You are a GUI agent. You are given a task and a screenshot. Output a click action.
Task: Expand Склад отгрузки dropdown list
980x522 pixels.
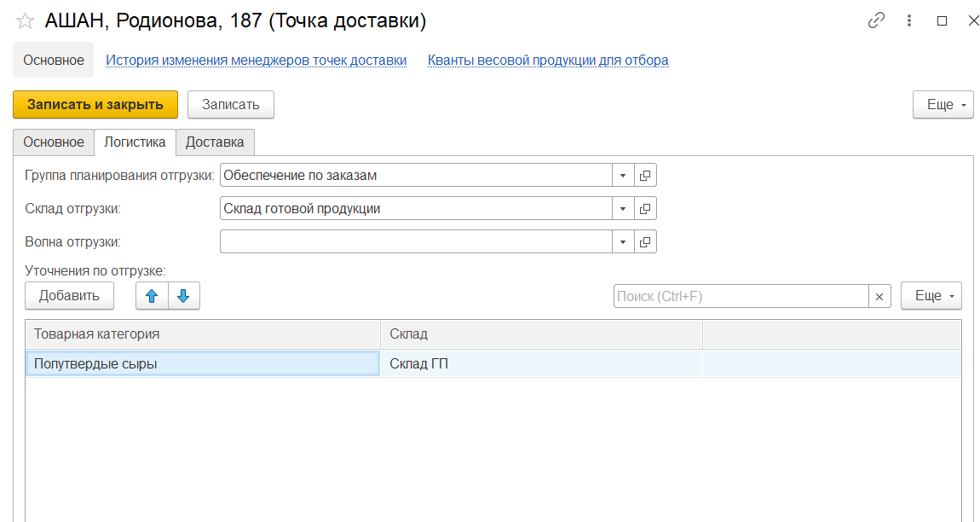coord(623,209)
